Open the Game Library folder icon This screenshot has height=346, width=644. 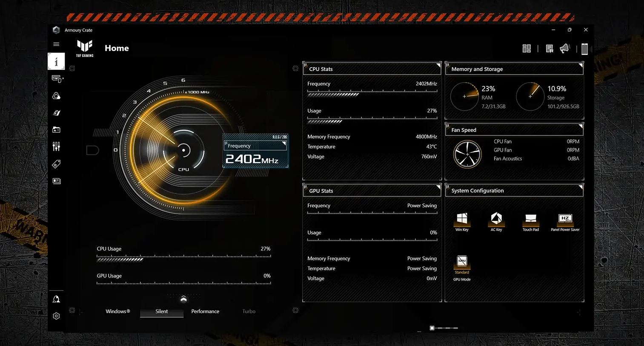coord(56,130)
